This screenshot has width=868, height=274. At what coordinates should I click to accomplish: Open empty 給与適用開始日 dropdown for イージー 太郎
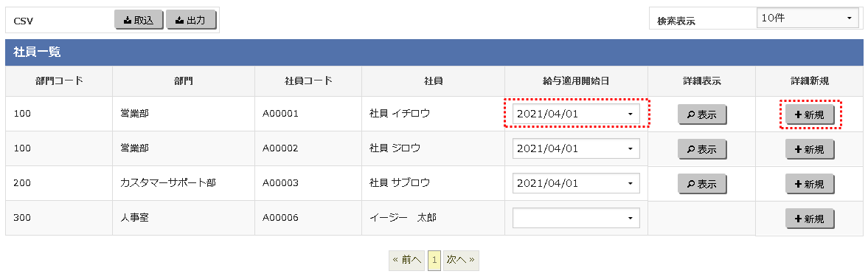tap(576, 218)
